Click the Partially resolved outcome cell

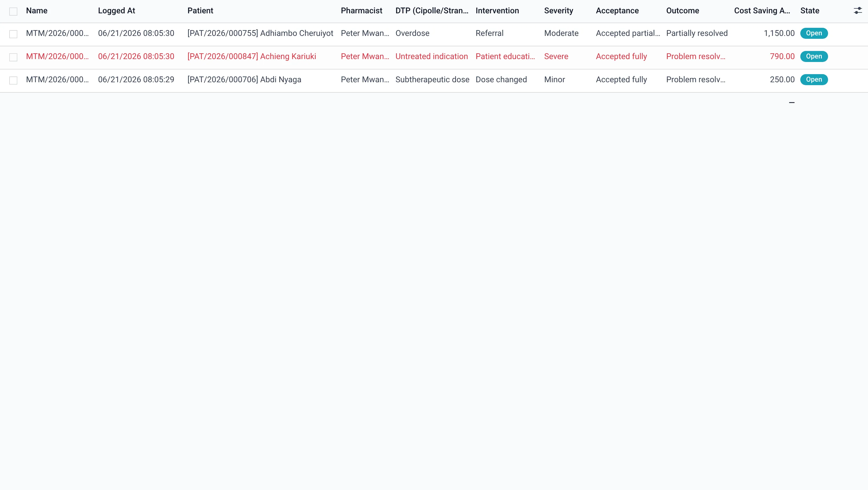tap(697, 33)
